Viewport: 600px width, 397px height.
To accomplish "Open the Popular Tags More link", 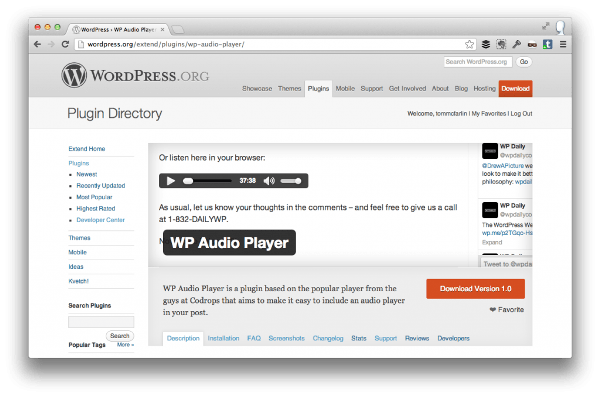I will [125, 345].
